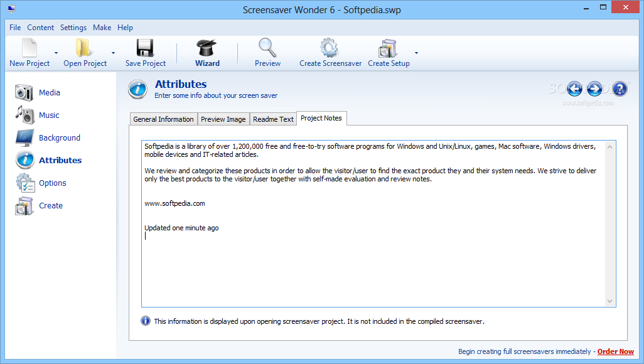Click the 'Enter some info about your screen saver' subtitle
This screenshot has height=364, width=644.
point(216,95)
